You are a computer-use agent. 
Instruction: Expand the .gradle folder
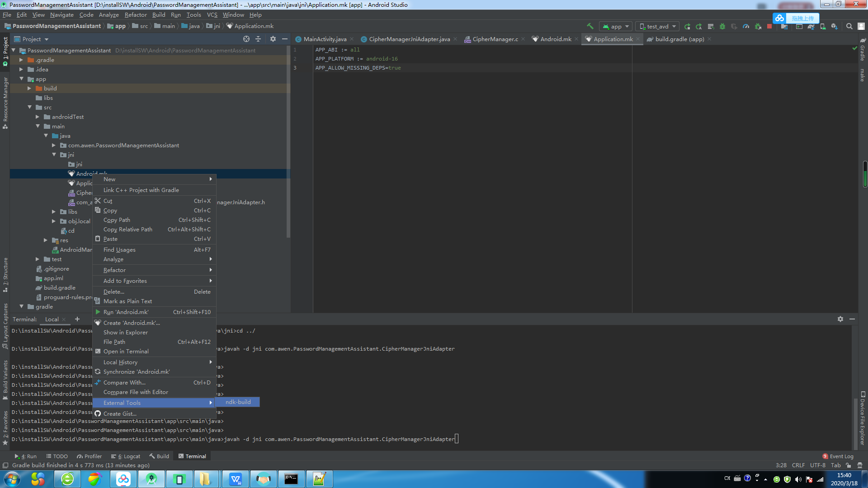coord(21,60)
